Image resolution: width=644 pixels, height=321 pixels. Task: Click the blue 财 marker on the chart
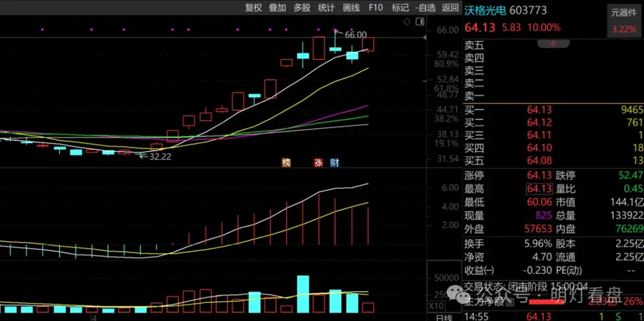pyautogui.click(x=335, y=163)
